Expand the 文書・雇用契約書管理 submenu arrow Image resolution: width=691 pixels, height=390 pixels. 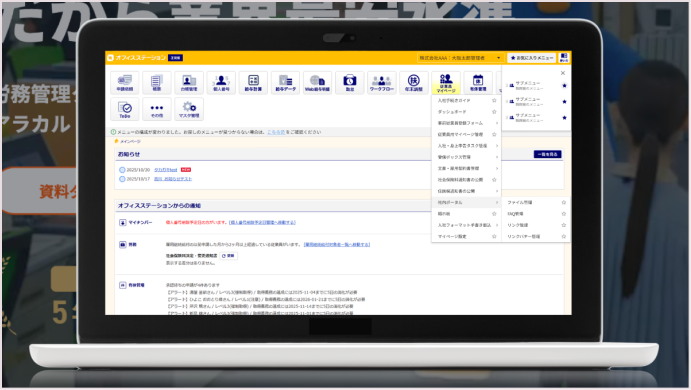[497, 168]
